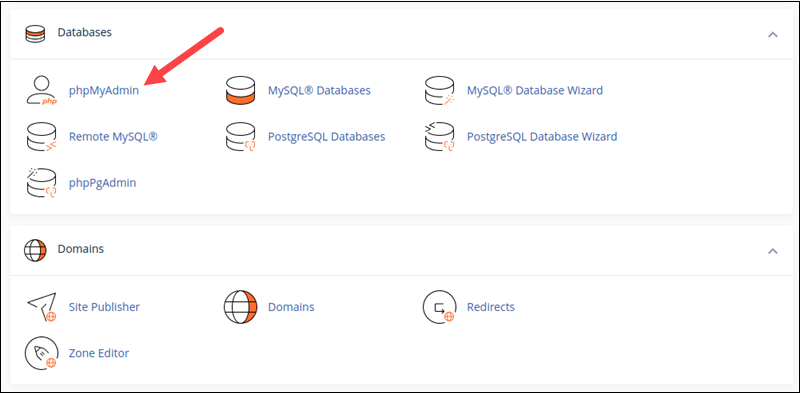Open the Zone Editor link
Screen dimensions: 800x393
pyautogui.click(x=99, y=353)
